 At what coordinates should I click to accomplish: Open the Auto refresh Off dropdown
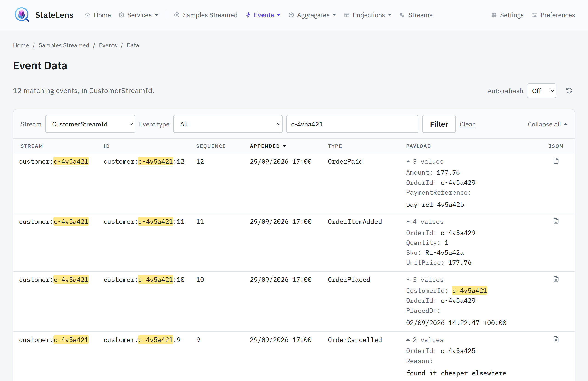(x=541, y=91)
